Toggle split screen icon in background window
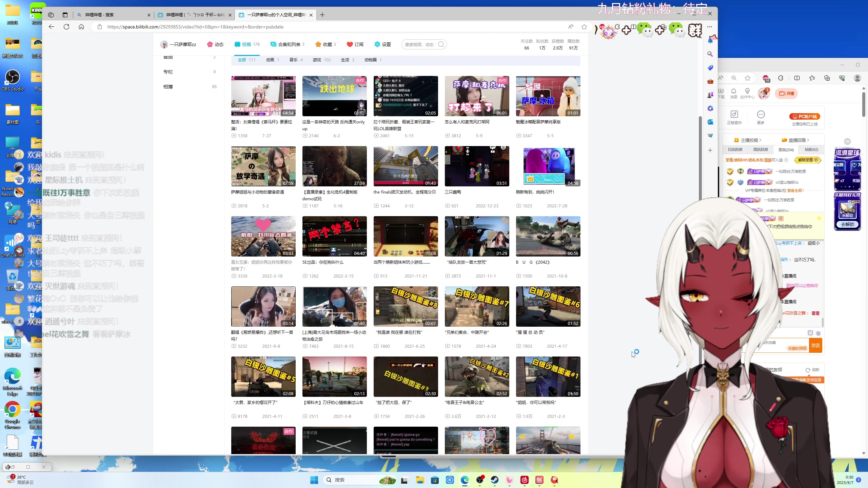This screenshot has height=488, width=868. point(797,78)
